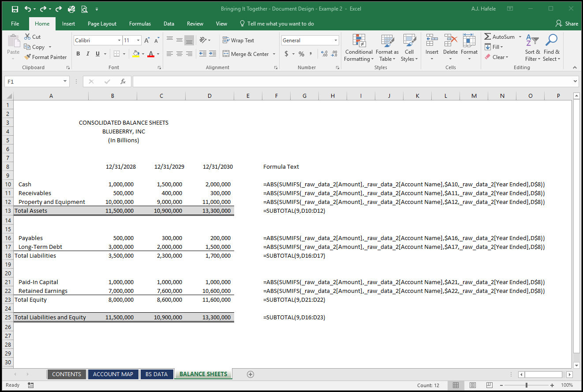This screenshot has height=392, width=583.
Task: Click the Comma Style icon
Action: (x=311, y=54)
